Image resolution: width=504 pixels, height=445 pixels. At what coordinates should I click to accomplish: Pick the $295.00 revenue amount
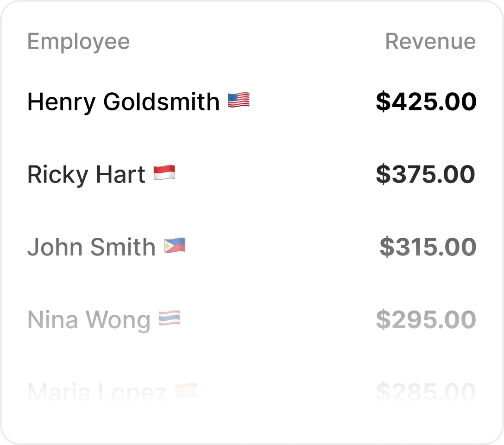coord(426,320)
